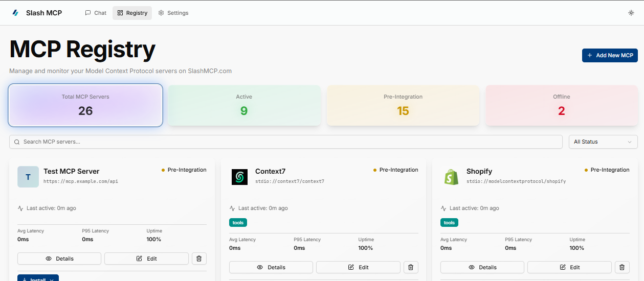
Task: Click trash icon on Shopify card
Action: point(622,267)
